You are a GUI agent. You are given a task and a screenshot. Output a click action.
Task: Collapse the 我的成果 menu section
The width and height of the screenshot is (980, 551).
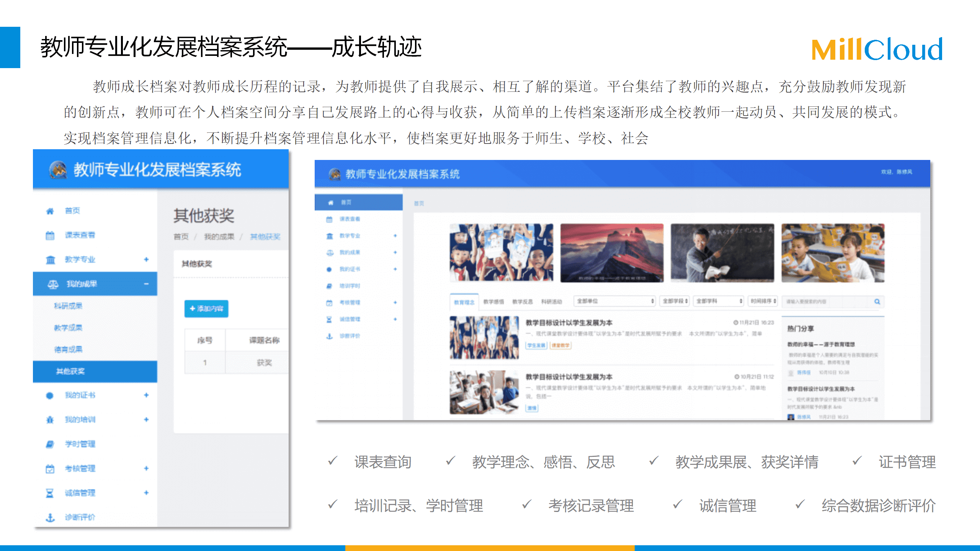(146, 284)
